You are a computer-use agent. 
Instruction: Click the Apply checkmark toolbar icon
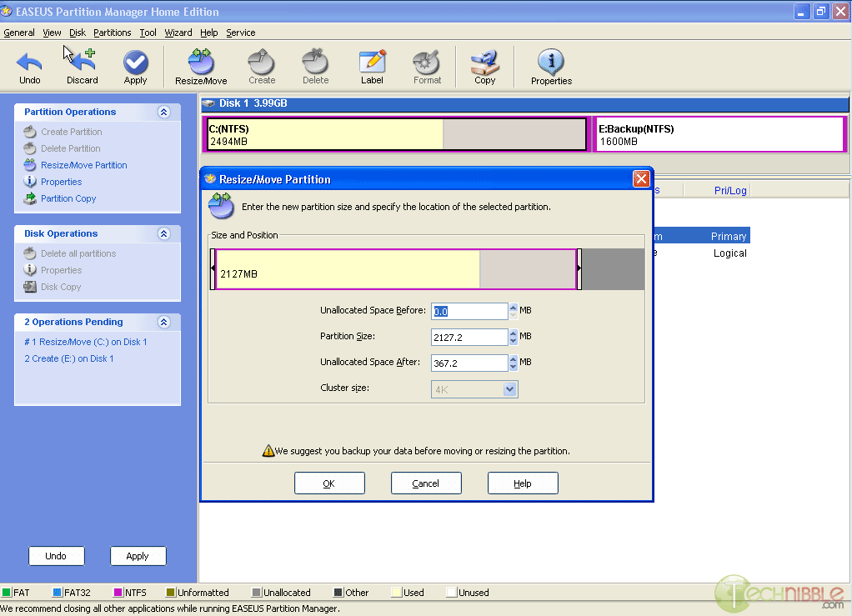pos(135,67)
